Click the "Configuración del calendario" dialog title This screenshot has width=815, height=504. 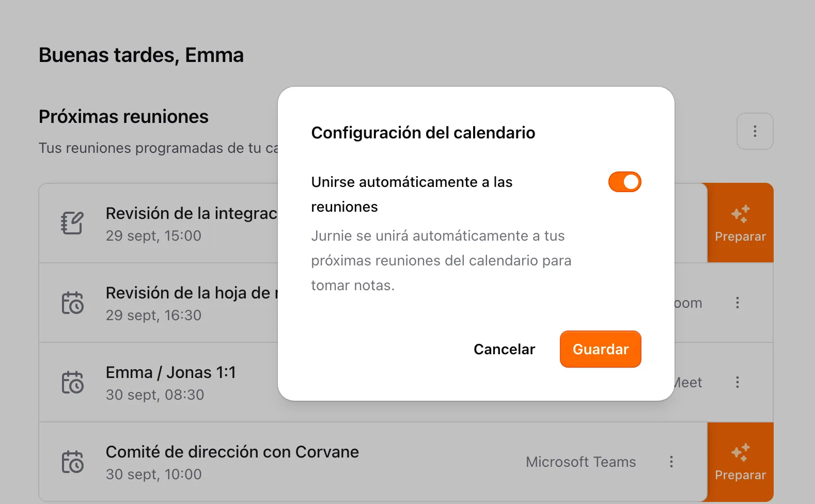(x=423, y=133)
